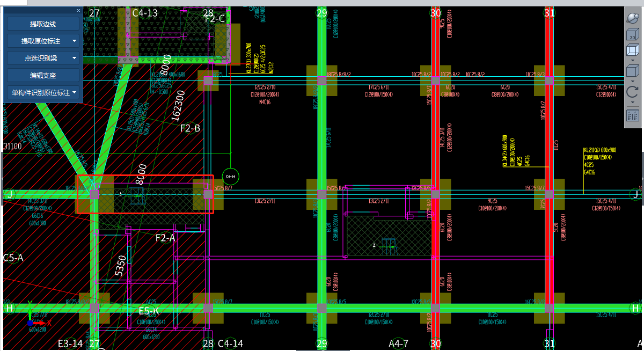The width and height of the screenshot is (644, 351).
Task: Open the display settings checklist icon
Action: [633, 115]
